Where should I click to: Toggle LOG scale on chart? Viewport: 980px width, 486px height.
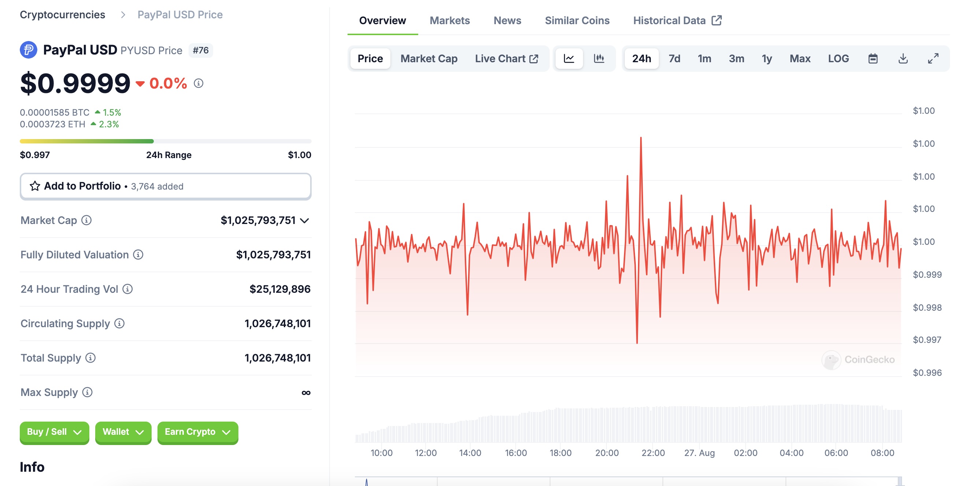[838, 59]
